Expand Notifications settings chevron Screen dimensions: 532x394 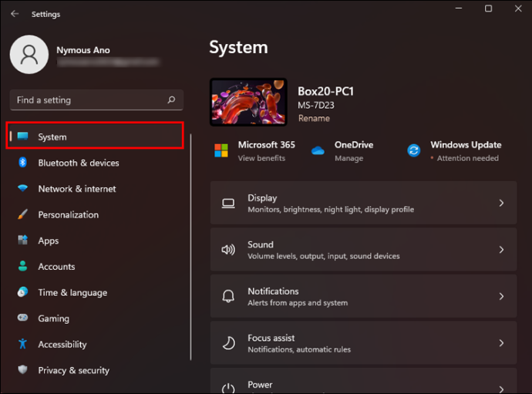coord(501,296)
